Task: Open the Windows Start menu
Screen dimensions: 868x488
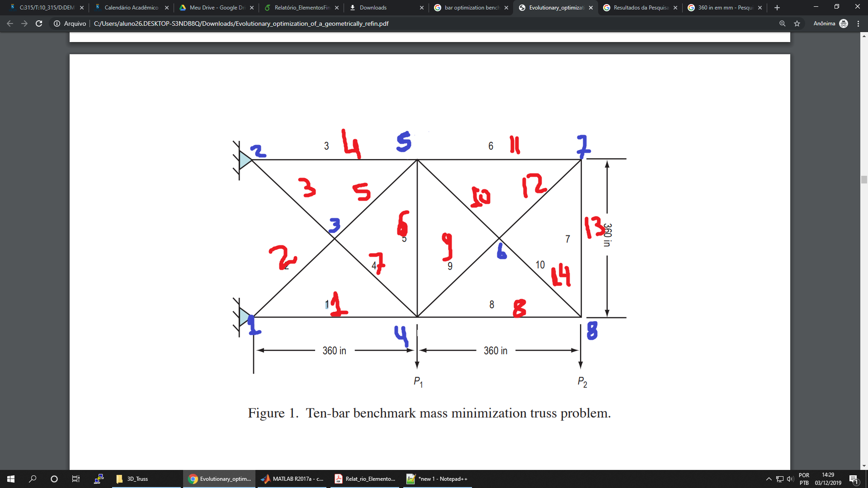Action: click(x=11, y=479)
